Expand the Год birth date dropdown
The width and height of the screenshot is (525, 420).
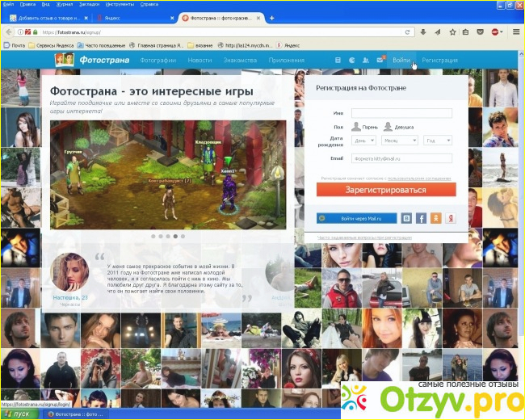click(438, 141)
